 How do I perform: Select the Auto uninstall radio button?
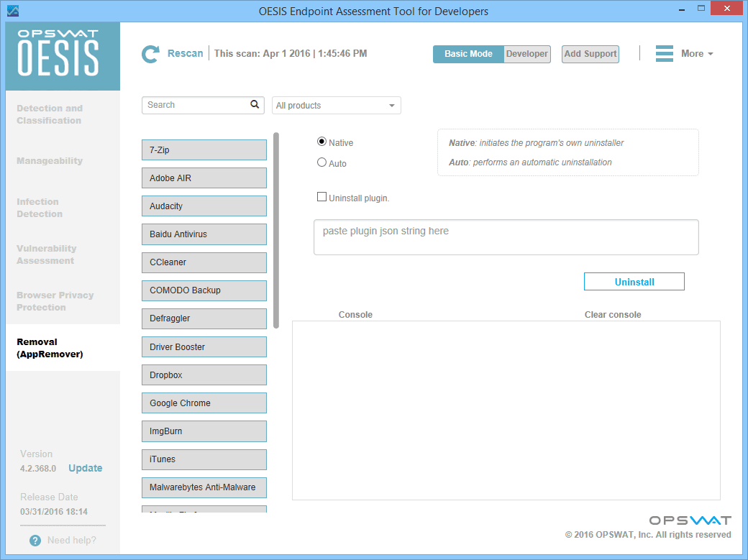(x=321, y=162)
